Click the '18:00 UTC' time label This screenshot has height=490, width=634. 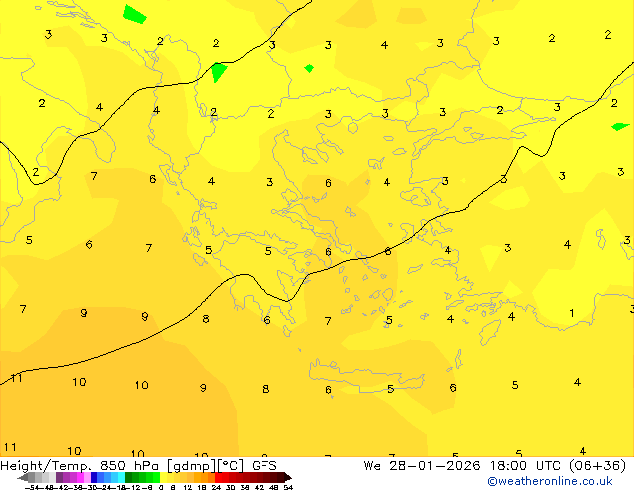(x=527, y=466)
